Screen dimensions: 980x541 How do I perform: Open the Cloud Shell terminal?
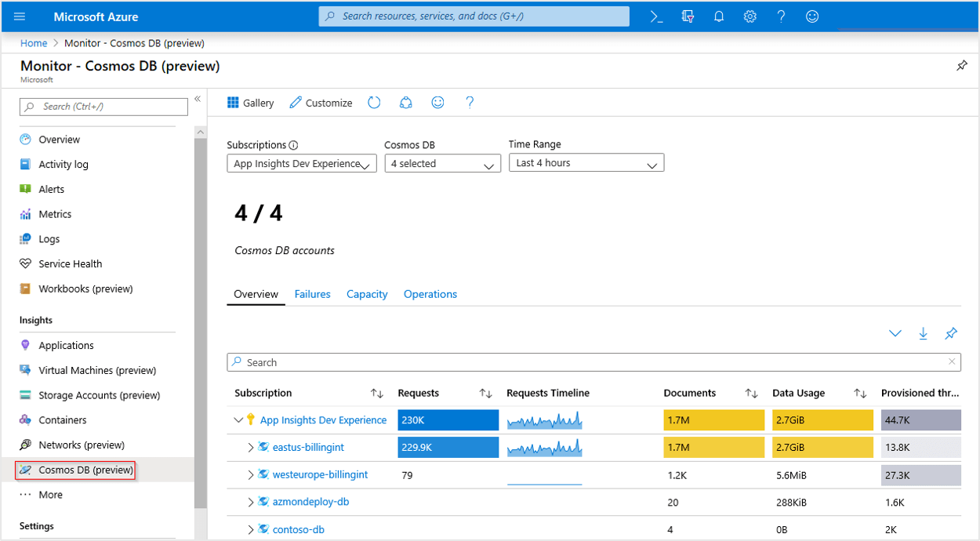[656, 16]
